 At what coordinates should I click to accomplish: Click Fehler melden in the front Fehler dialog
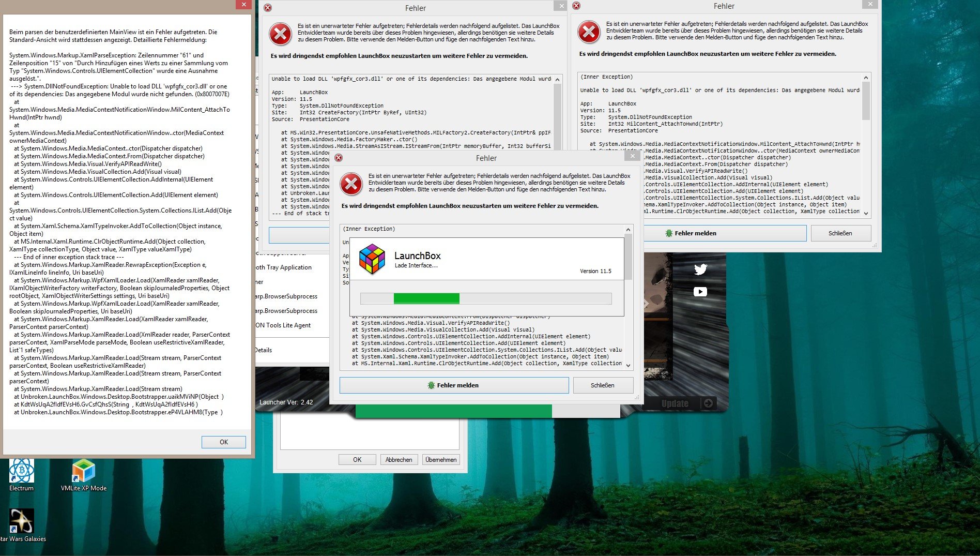click(x=454, y=385)
